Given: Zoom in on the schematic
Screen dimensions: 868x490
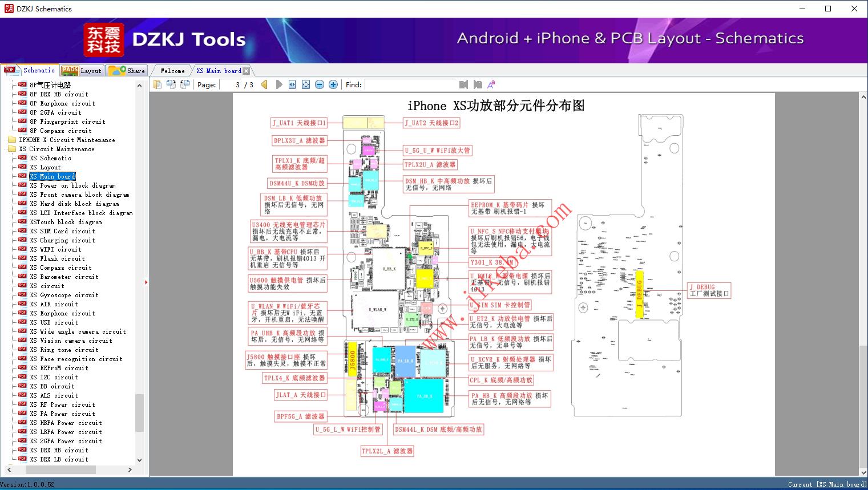Looking at the screenshot, I should [x=333, y=84].
